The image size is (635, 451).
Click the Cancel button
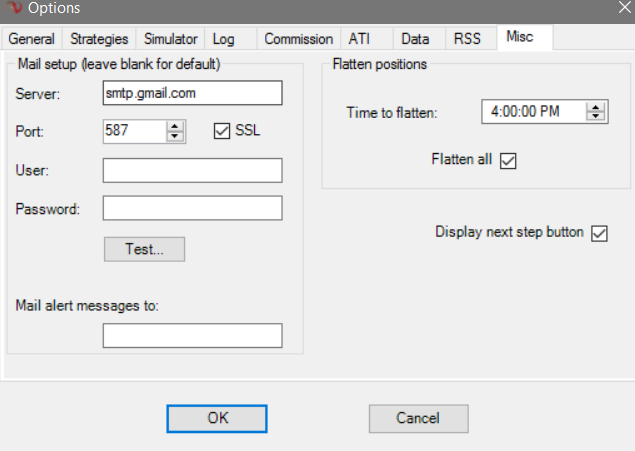pos(418,418)
